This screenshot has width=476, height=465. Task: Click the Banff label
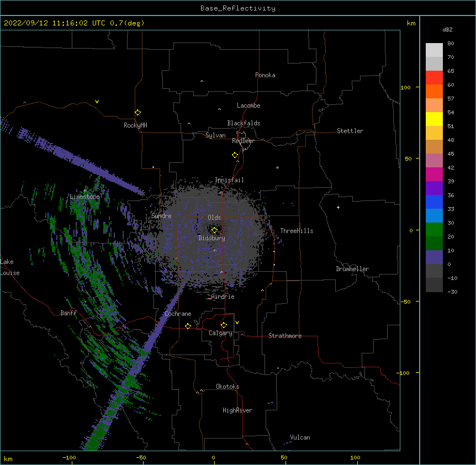(68, 313)
